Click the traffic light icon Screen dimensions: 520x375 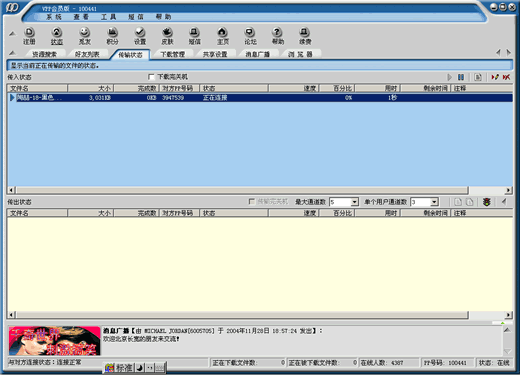487,202
